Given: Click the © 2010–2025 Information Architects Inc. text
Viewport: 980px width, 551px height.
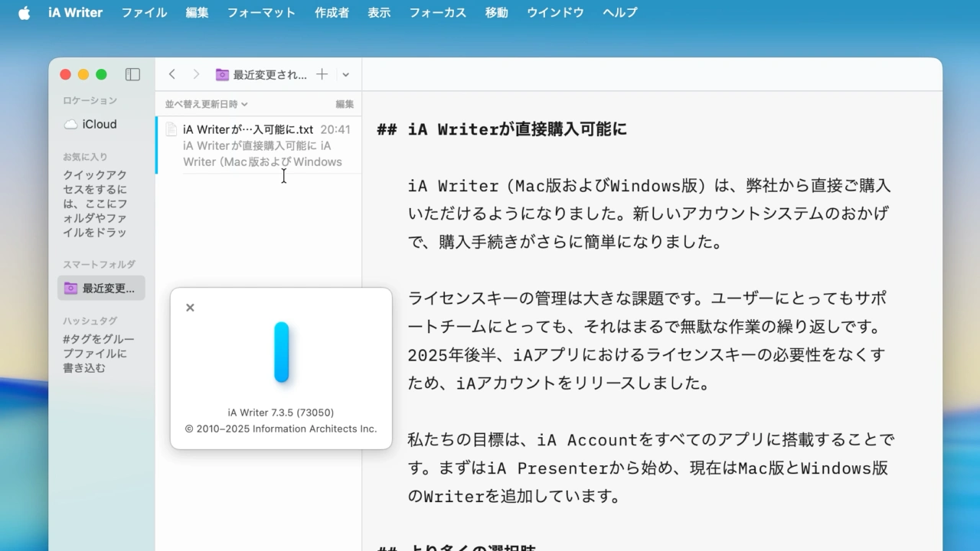Looking at the screenshot, I should click(281, 429).
